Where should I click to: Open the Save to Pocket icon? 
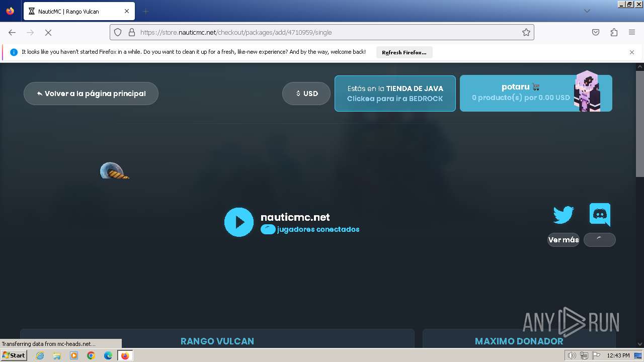[x=596, y=32]
